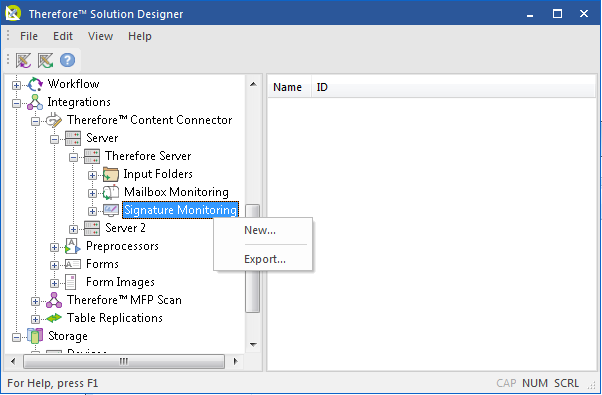Expand the Signature Monitoring node

pos(93,212)
